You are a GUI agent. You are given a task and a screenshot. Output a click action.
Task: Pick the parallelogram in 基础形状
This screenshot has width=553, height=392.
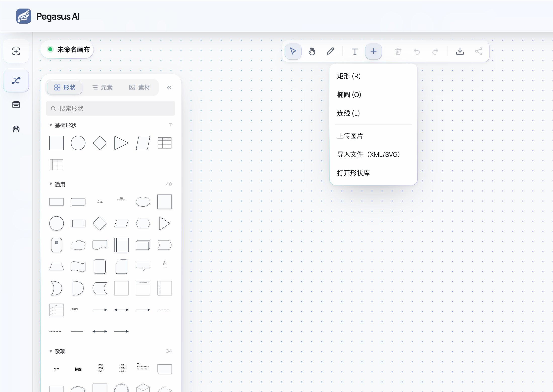(143, 143)
